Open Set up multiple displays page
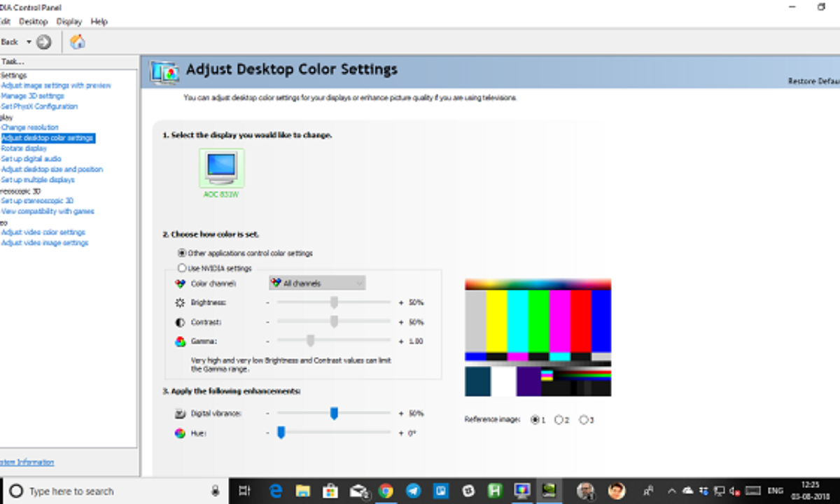Screen dimensions: 840x504 click(38, 180)
